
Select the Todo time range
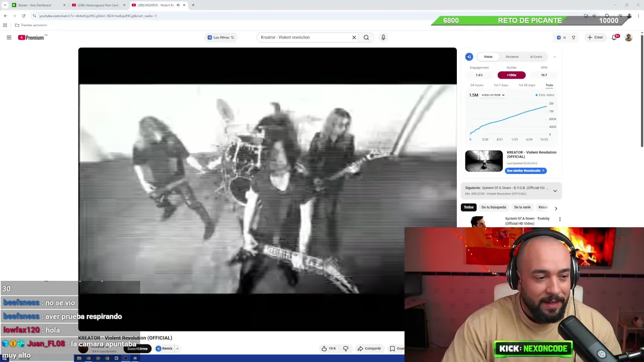click(549, 85)
